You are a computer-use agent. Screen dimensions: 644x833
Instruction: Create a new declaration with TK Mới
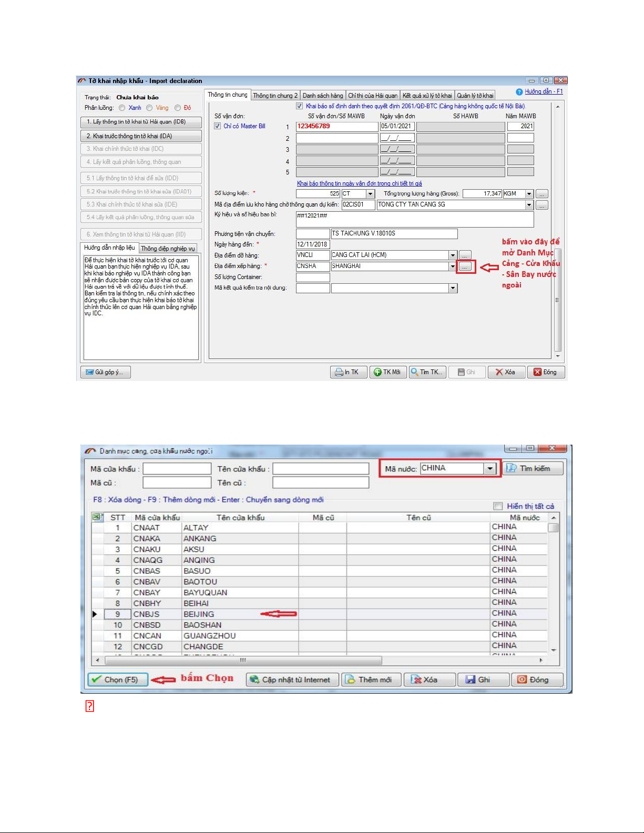388,372
